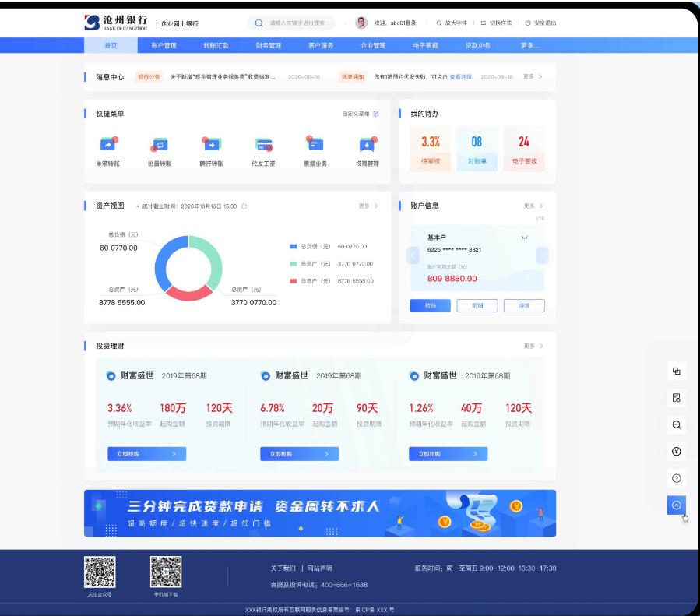Click the announcement about 现金管理业务服务费
Screen dimensions: 700x616
tap(223, 77)
